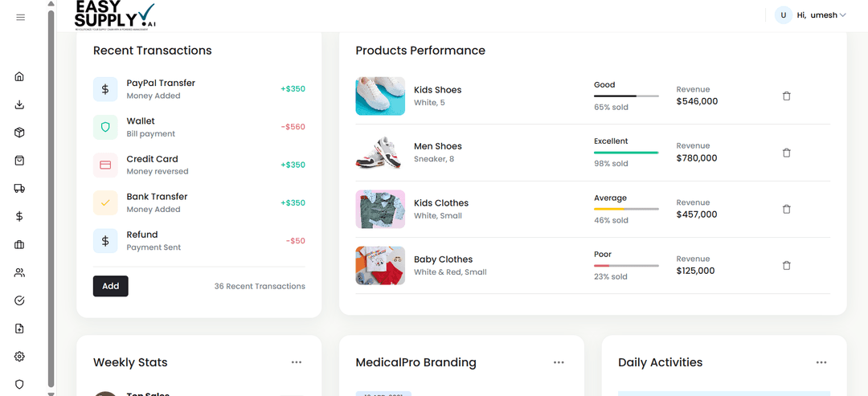This screenshot has width=868, height=396.
Task: Open the settings gear sidebar icon
Action: tap(19, 357)
